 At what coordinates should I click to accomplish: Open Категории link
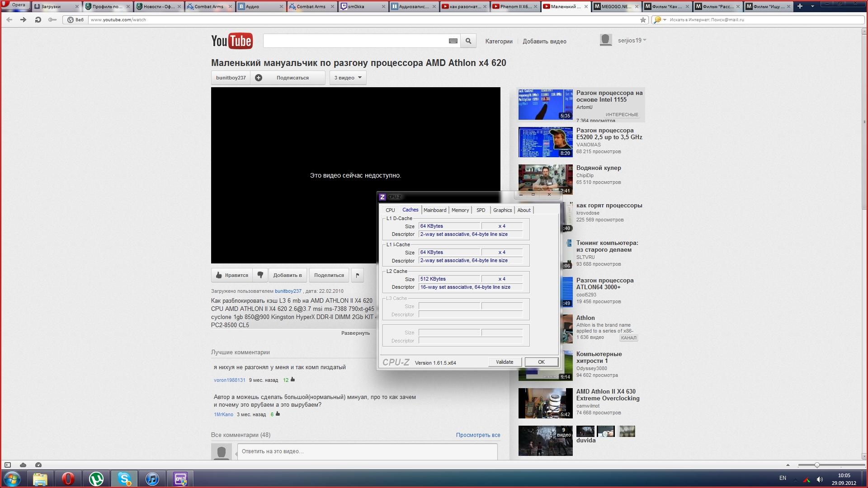pos(499,41)
